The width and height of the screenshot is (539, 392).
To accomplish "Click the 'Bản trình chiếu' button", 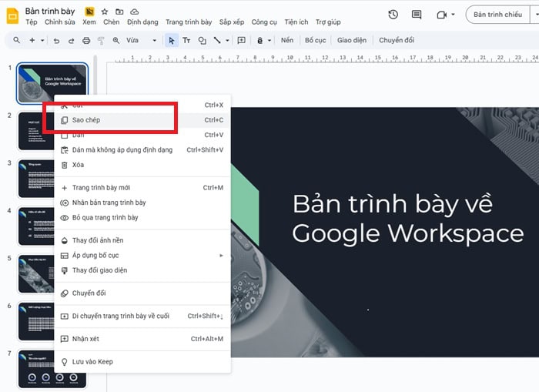I will 497,15.
